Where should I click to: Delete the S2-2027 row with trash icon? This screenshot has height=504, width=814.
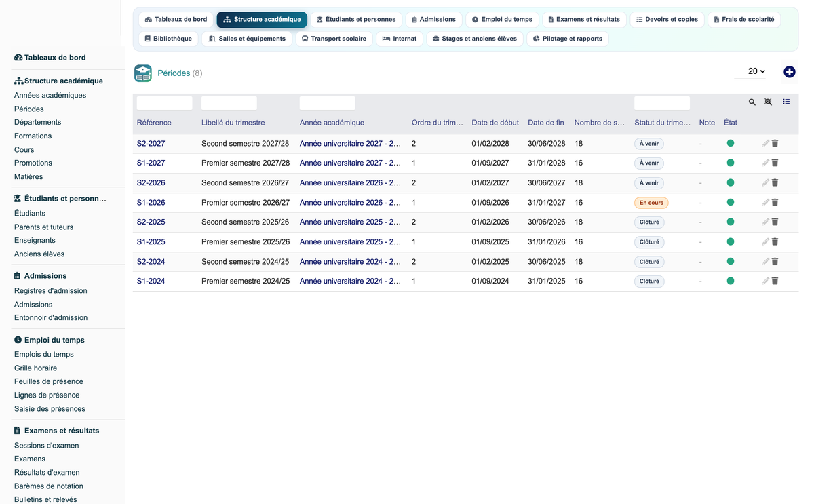pos(775,144)
